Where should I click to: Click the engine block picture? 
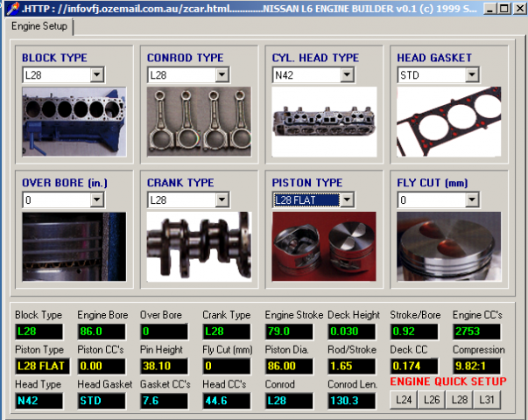74,120
